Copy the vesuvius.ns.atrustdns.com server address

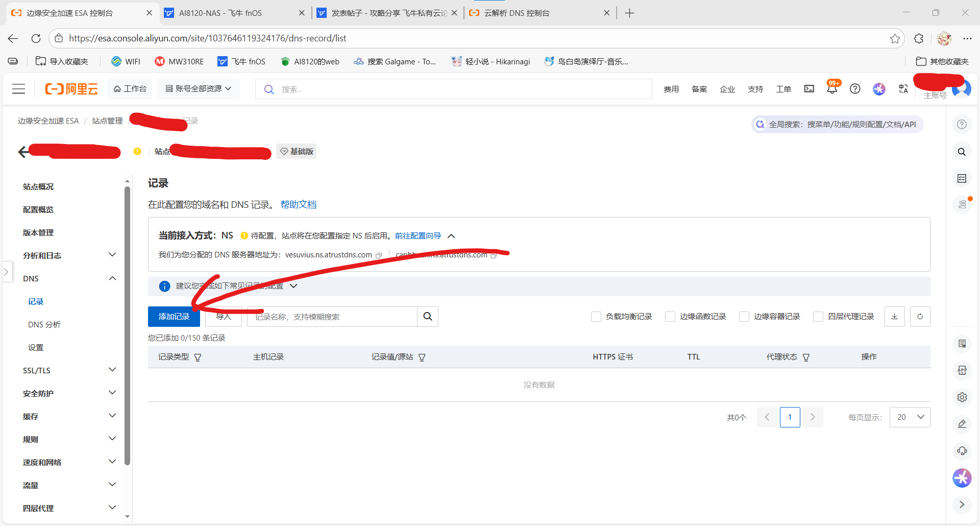379,255
